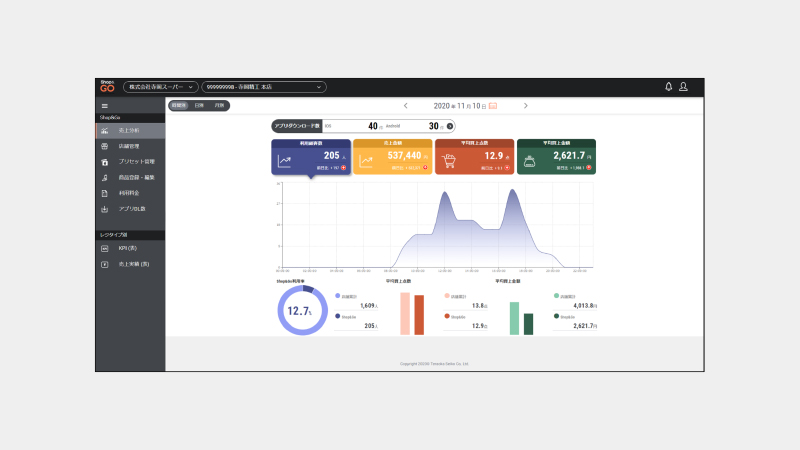Click the purse icon on green card

coord(530,162)
